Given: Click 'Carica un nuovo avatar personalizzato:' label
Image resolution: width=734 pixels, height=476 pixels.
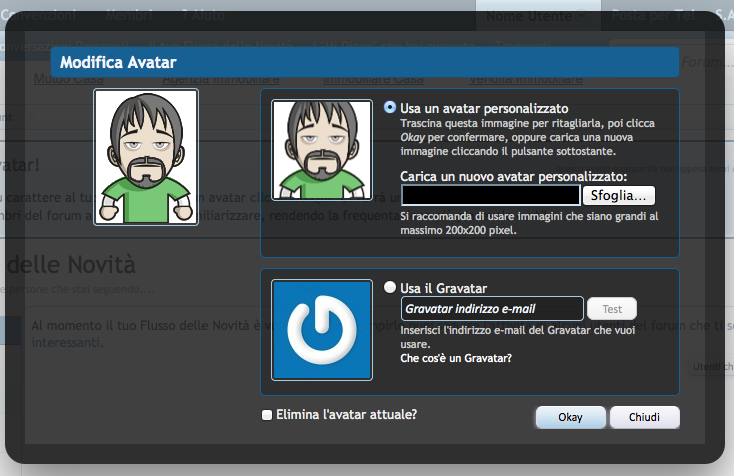Looking at the screenshot, I should 513,176.
